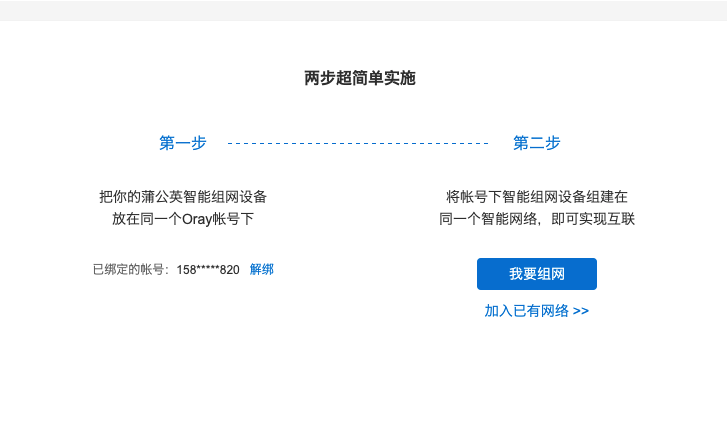This screenshot has width=727, height=446.
Task: Click the gray strip at page top
Action: pos(363,10)
